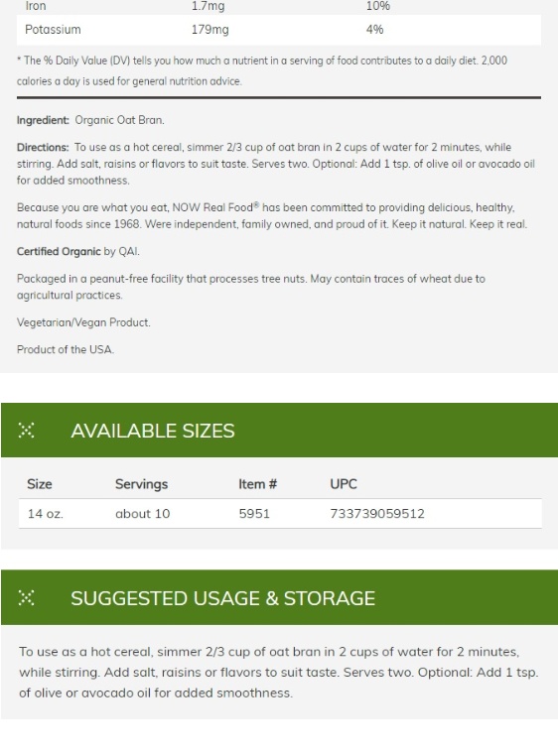Click the Product of the USA line
Image resolution: width=558 pixels, height=756 pixels.
click(x=66, y=349)
